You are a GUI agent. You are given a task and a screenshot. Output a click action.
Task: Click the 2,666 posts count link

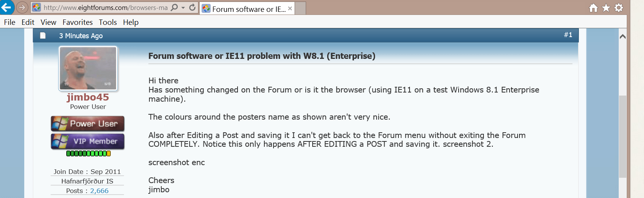(x=99, y=191)
